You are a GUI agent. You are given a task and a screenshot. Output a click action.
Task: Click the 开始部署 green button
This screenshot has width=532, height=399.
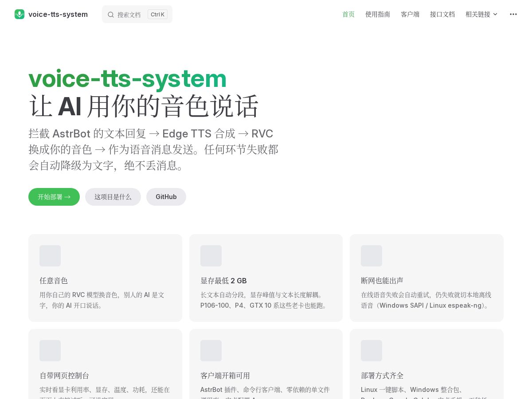pyautogui.click(x=54, y=197)
